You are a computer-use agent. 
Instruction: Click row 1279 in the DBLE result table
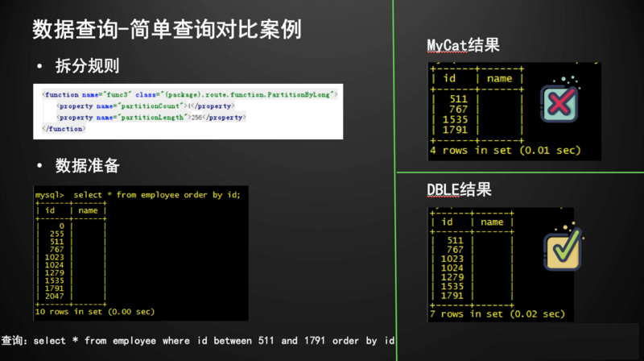click(x=473, y=277)
